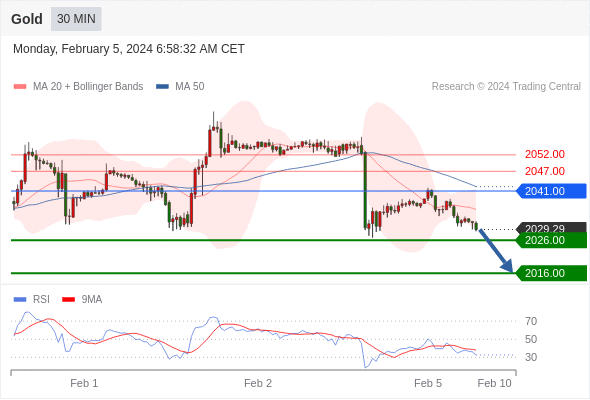Select the 2016.00 support price tag
Screen dimensions: 590x400
point(551,273)
